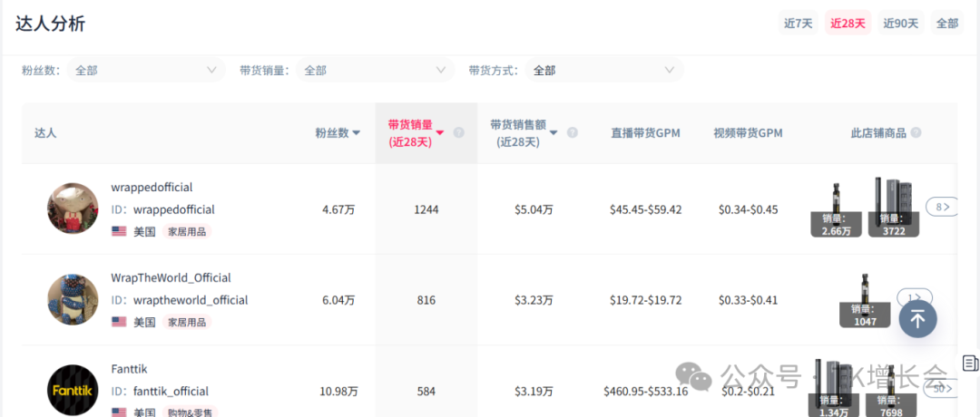This screenshot has width=980, height=417.
Task: Click first product thumbnail for wrappedofficial
Action: (836, 207)
